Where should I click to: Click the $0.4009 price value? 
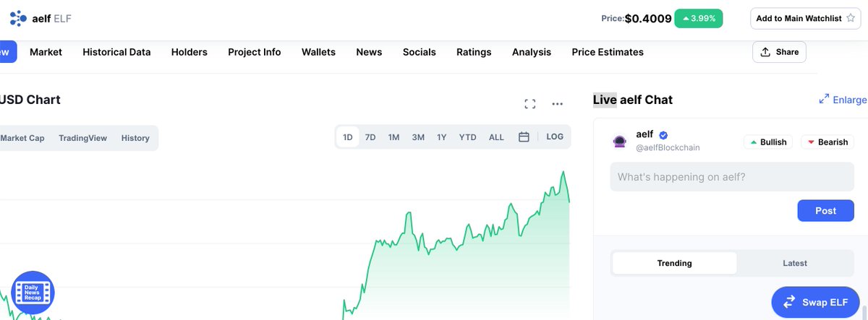(648, 19)
